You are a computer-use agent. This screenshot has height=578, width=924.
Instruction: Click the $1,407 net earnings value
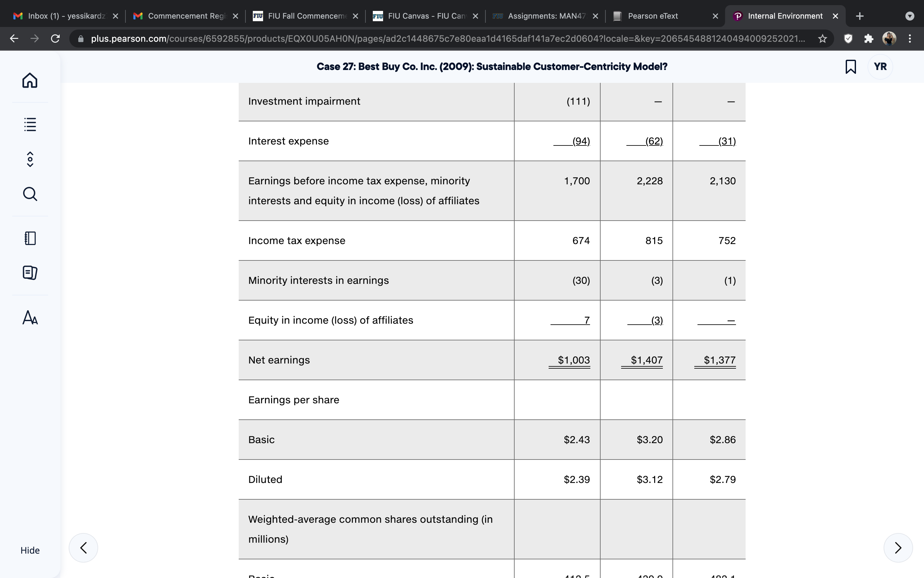pyautogui.click(x=647, y=360)
